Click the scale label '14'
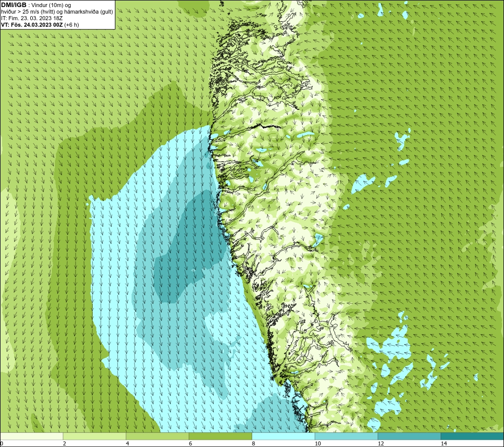This screenshot has height=447, width=504. pyautogui.click(x=444, y=443)
